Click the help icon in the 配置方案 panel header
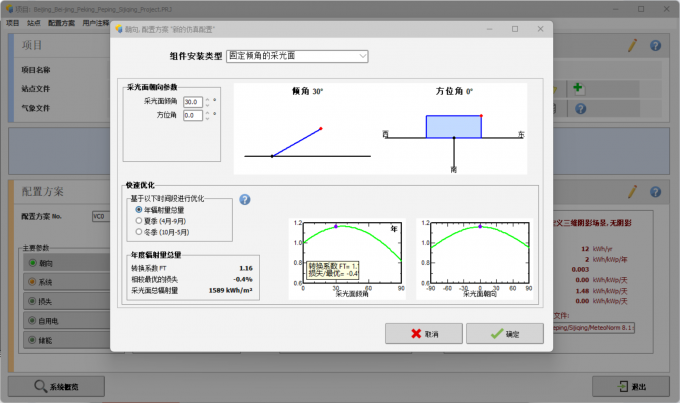 (655, 192)
